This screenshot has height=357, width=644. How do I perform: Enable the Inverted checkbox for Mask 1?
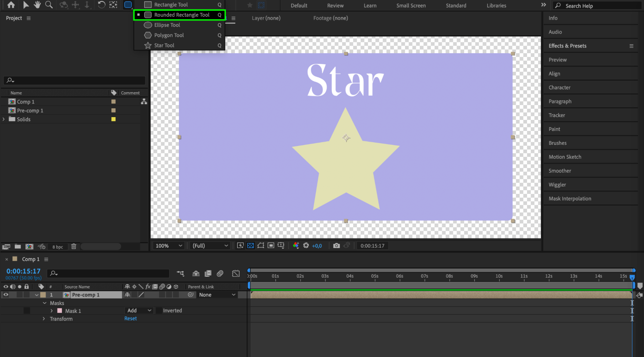click(x=159, y=311)
